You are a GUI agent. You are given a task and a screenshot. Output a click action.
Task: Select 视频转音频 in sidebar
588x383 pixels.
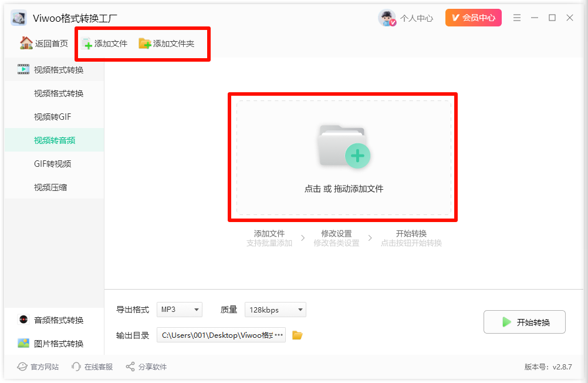(x=54, y=140)
